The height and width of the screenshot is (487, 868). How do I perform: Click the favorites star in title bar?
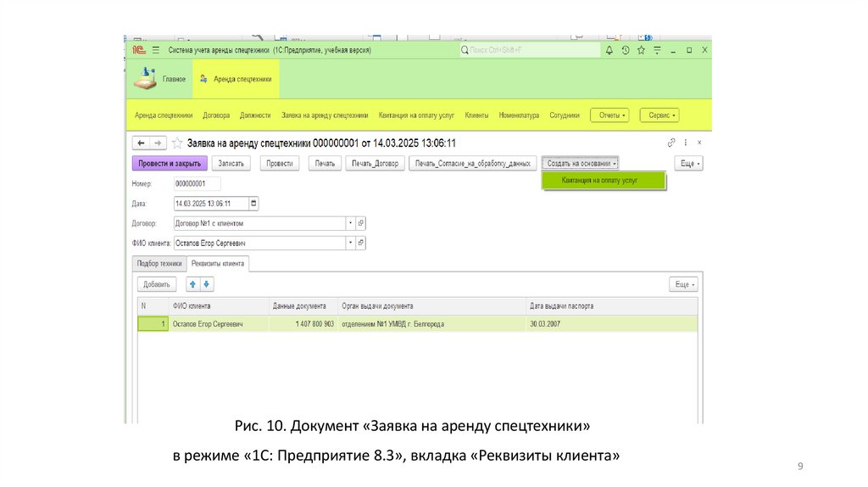pyautogui.click(x=641, y=51)
